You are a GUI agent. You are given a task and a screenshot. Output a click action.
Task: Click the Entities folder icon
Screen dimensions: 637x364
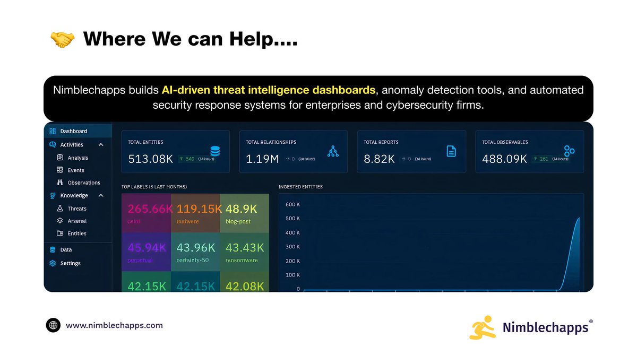click(x=60, y=233)
